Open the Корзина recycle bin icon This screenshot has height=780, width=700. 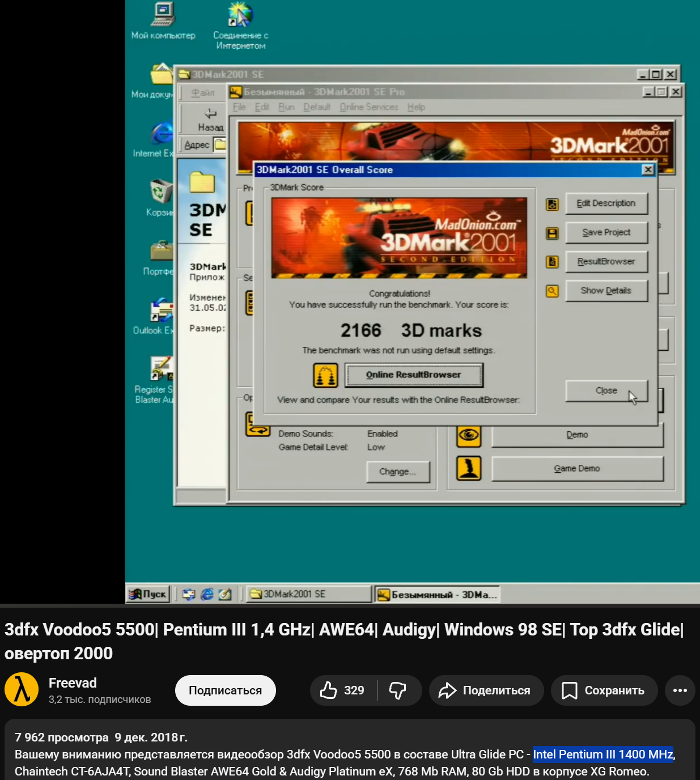click(160, 198)
